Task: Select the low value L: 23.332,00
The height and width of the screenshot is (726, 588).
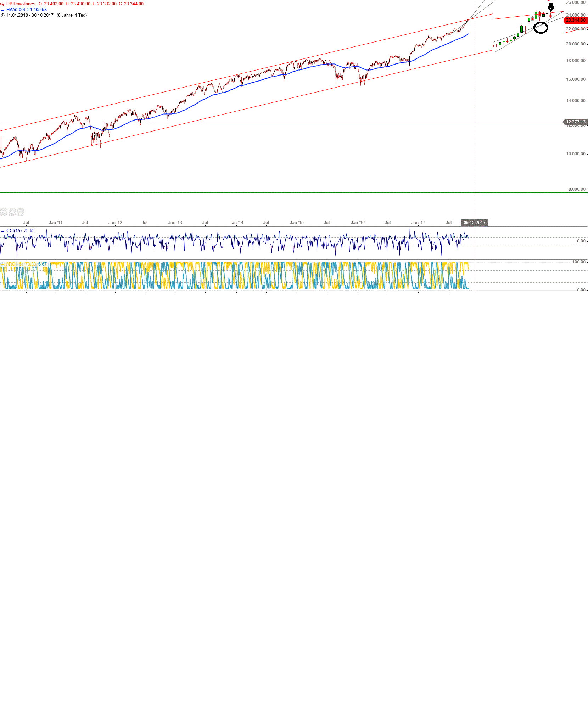Action: click(x=105, y=4)
